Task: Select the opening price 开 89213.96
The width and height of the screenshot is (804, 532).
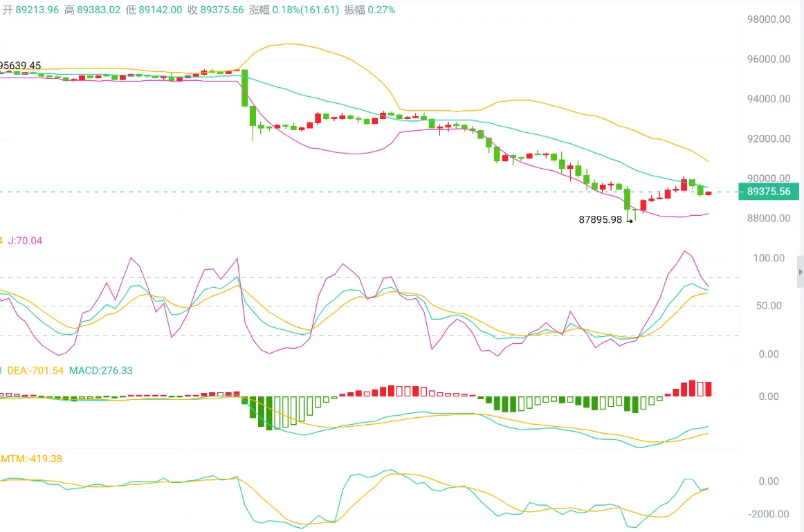Action: [x=30, y=10]
